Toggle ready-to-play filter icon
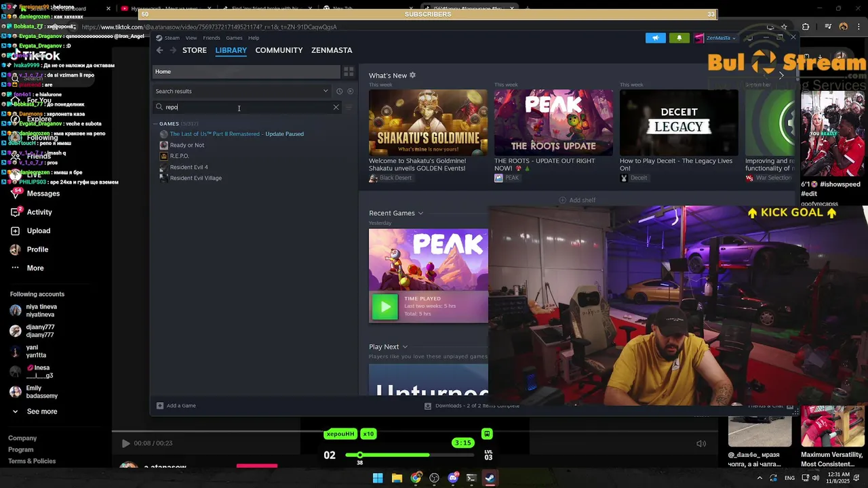868x488 pixels. [351, 91]
